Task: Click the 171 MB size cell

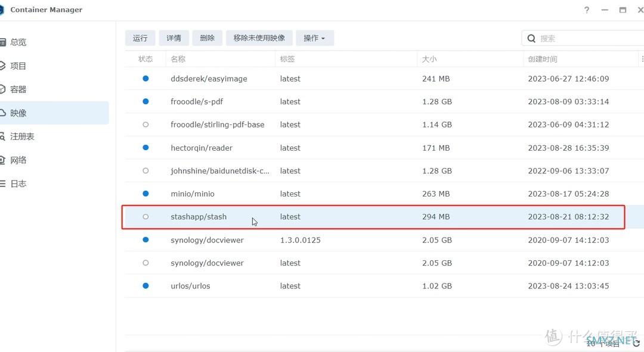Action: (x=436, y=148)
